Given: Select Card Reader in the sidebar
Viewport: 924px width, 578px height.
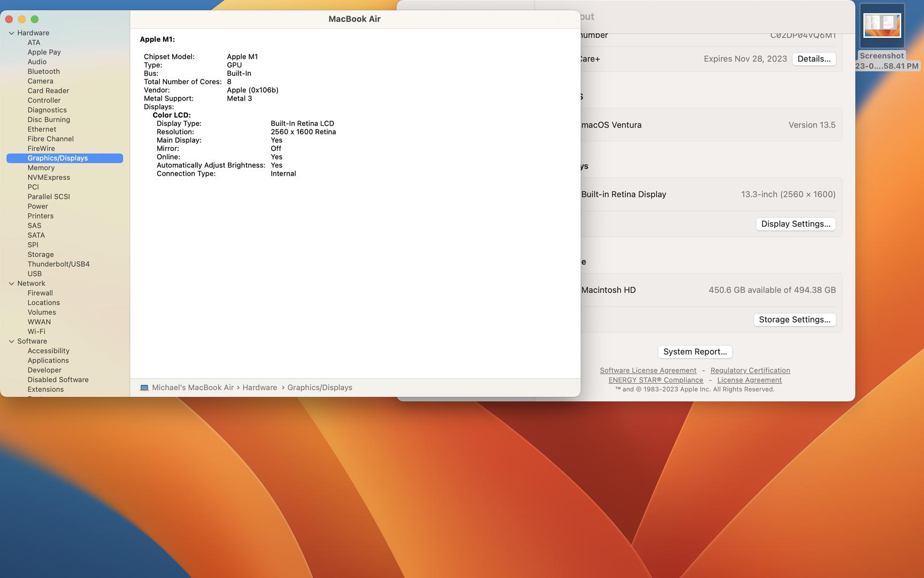Looking at the screenshot, I should click(x=48, y=91).
